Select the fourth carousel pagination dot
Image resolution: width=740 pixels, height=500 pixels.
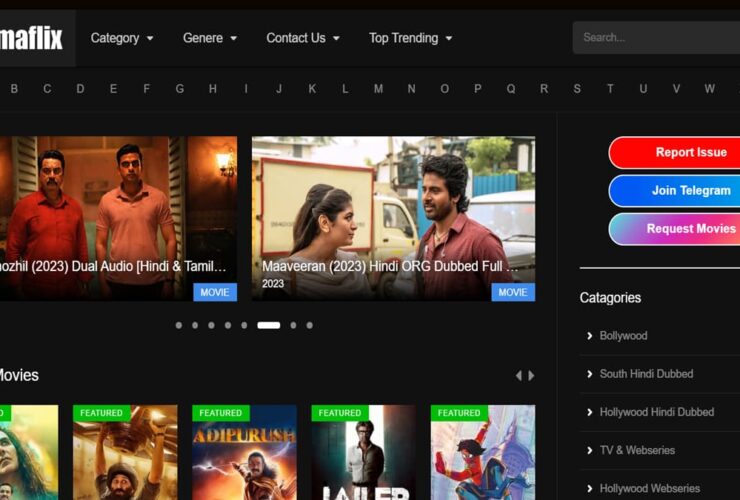[x=228, y=325]
